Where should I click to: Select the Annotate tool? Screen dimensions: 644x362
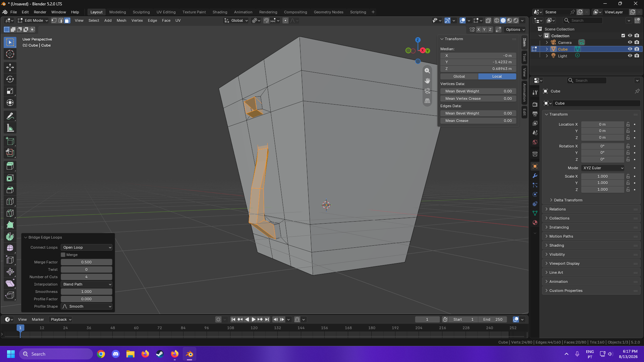tap(10, 116)
